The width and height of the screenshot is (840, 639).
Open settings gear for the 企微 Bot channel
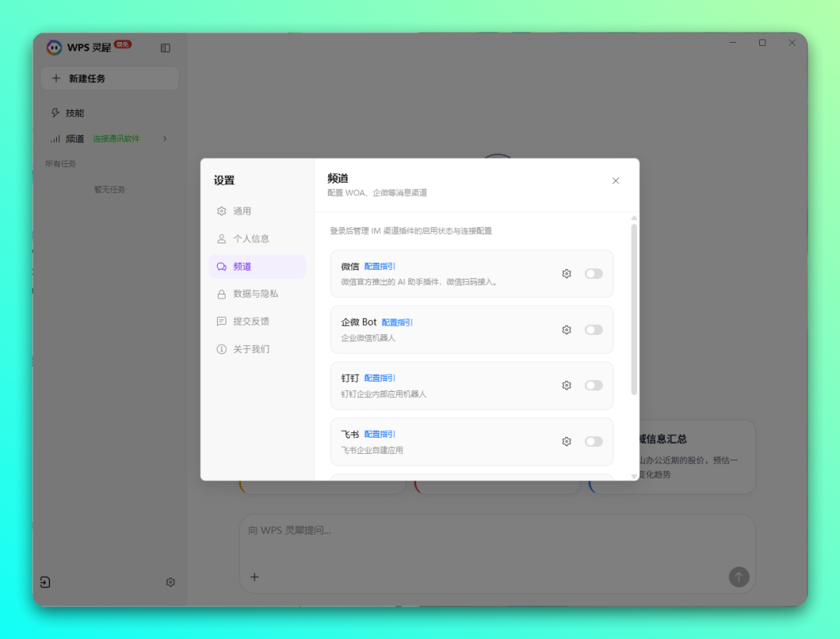566,329
